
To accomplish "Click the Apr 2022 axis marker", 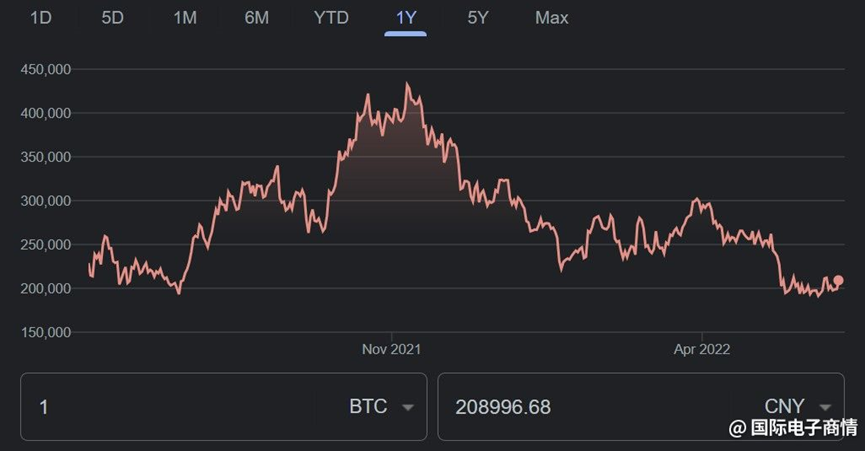I will (702, 349).
